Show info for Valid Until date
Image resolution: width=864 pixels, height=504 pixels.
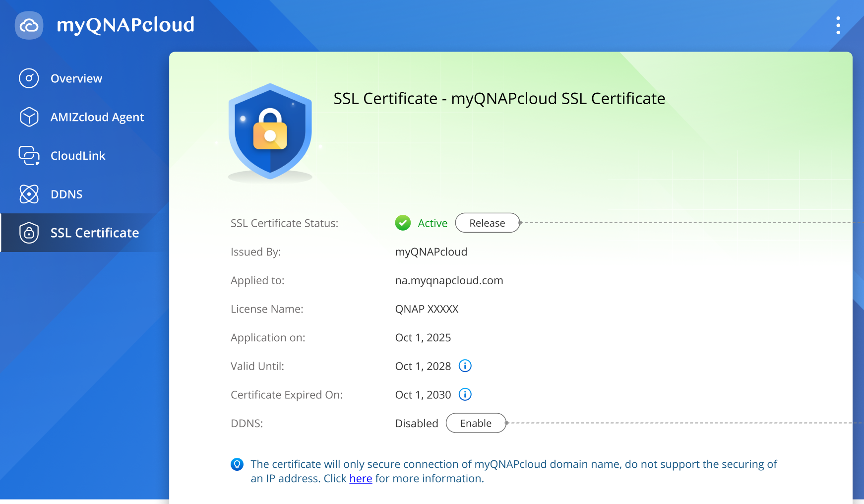pyautogui.click(x=465, y=366)
